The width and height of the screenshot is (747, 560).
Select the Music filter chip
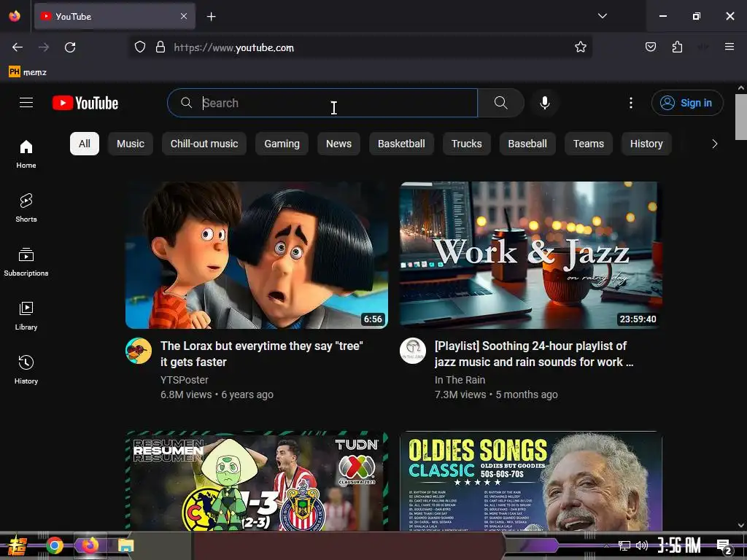pyautogui.click(x=131, y=144)
